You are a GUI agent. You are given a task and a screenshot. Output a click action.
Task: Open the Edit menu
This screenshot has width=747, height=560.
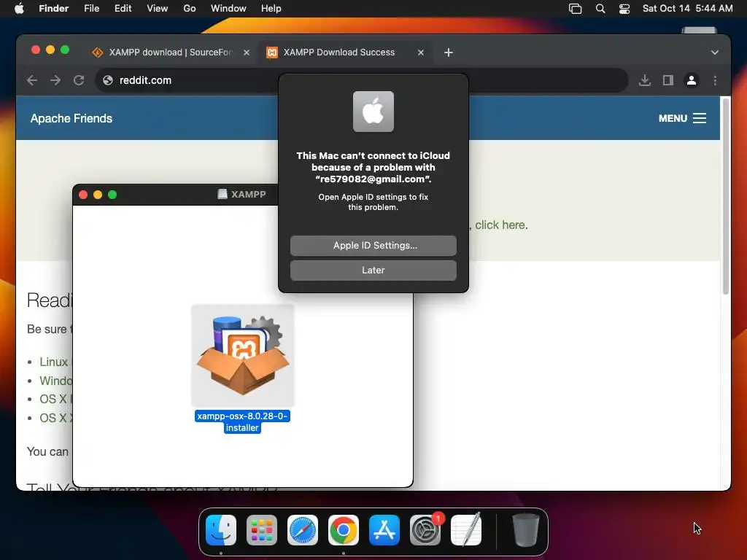(x=123, y=9)
